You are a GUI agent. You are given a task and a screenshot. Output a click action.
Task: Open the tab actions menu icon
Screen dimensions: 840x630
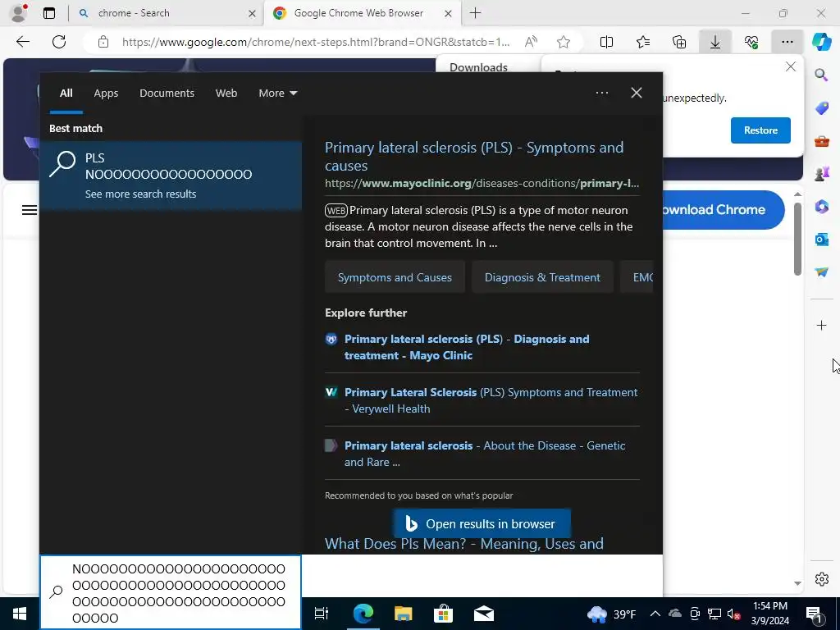(49, 13)
